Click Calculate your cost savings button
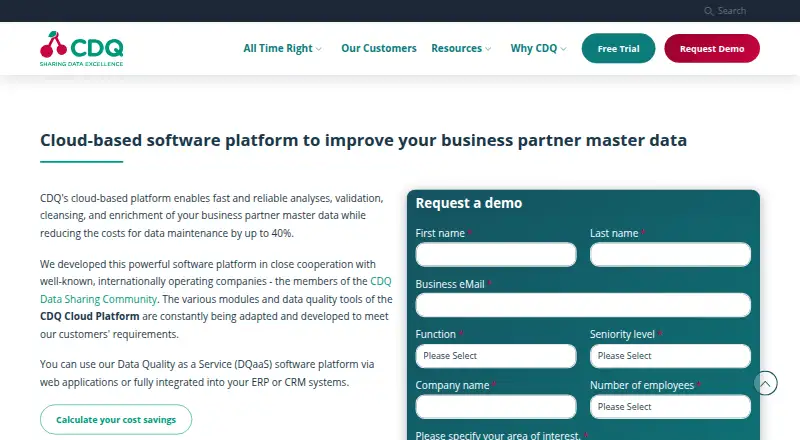800x440 pixels. point(116,420)
